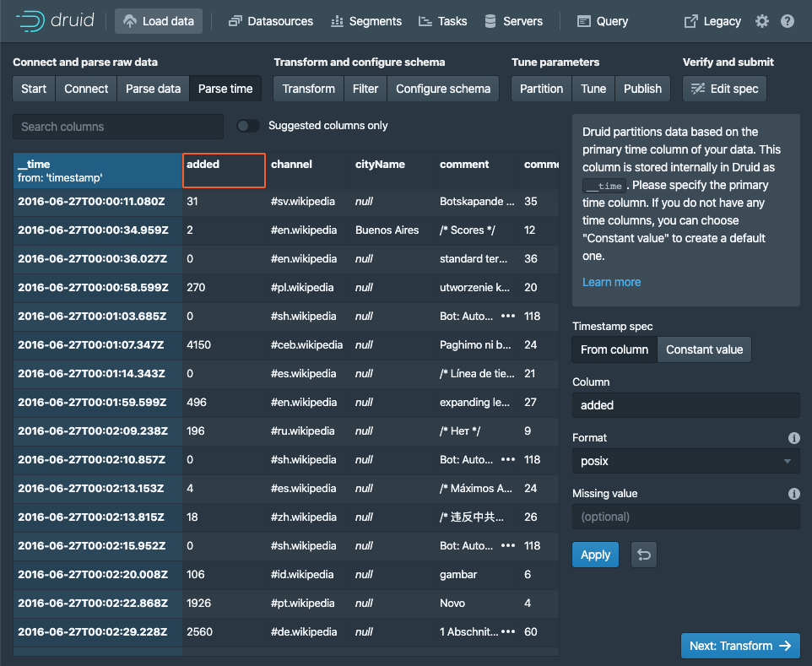The image size is (812, 666).
Task: Select Parse time step
Action: [225, 89]
